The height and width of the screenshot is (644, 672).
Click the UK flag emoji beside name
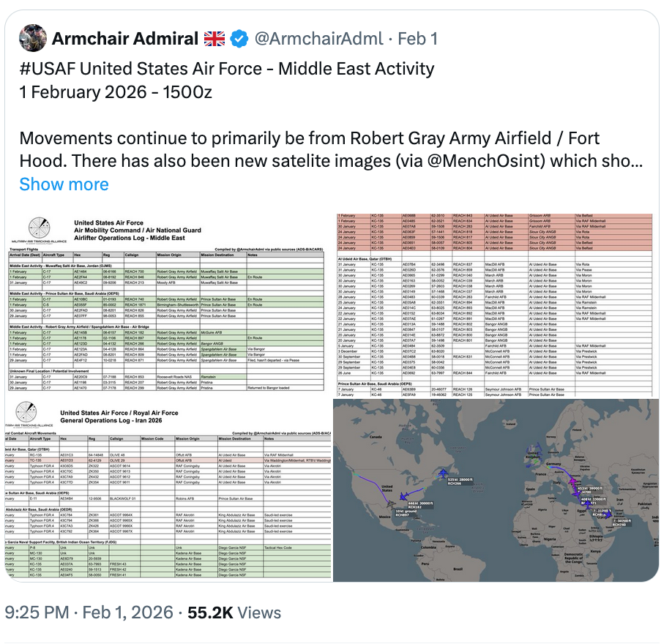(x=215, y=39)
